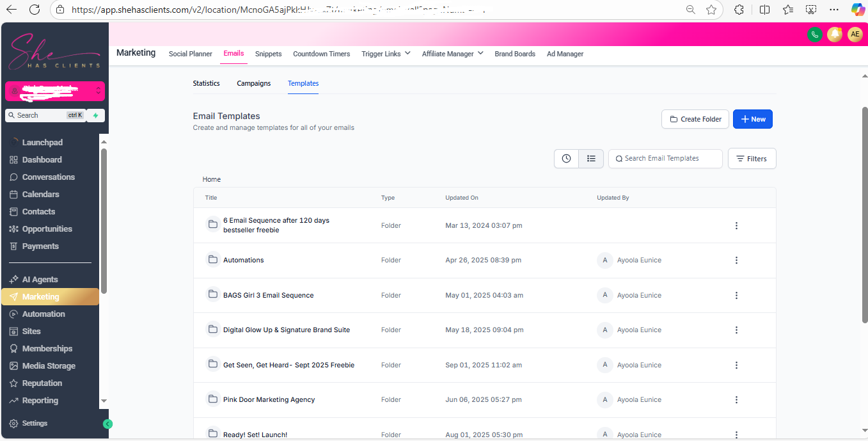Open three-dot menu for Pink Door Marketing Agency
This screenshot has height=441, width=868.
pos(736,400)
